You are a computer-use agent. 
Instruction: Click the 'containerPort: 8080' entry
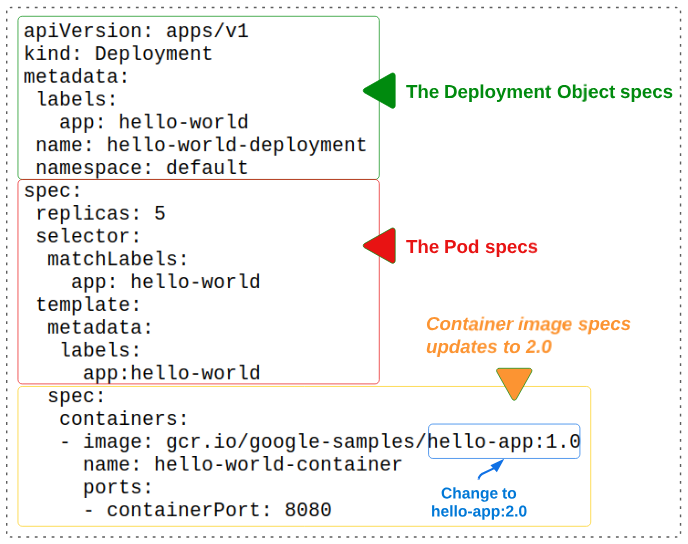[207, 510]
